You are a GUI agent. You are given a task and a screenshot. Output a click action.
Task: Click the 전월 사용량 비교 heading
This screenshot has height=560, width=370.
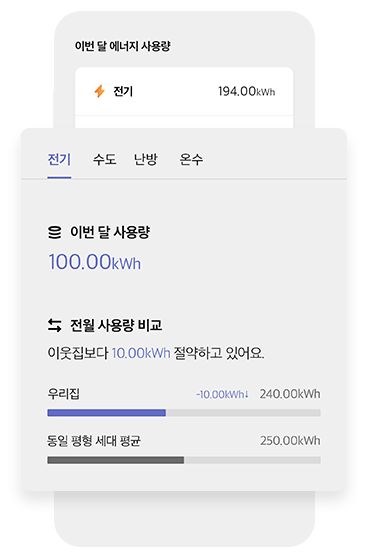pyautogui.click(x=116, y=325)
